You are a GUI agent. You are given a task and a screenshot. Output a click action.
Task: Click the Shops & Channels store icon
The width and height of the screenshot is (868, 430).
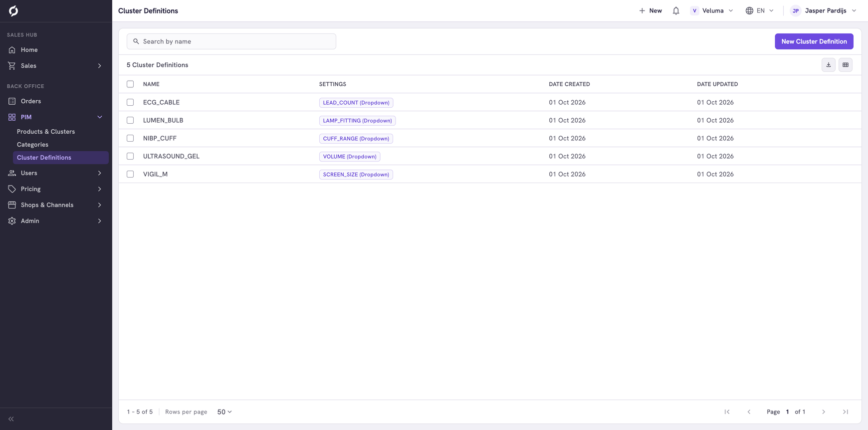12,205
